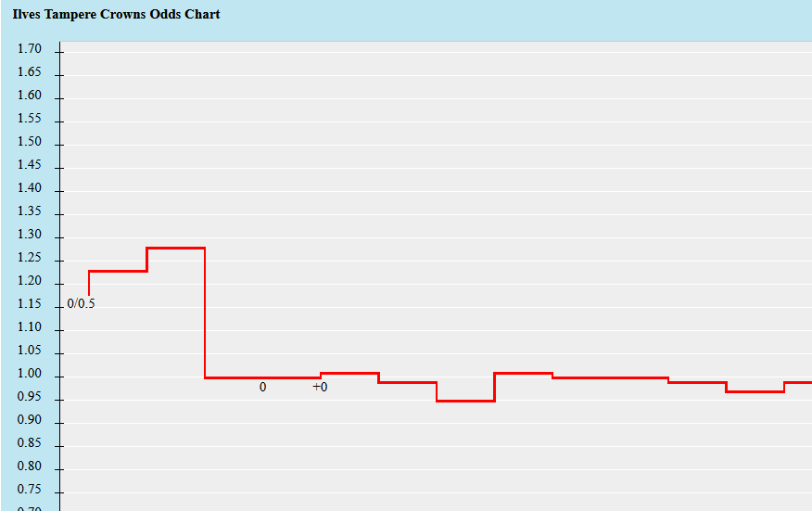This screenshot has height=511, width=812.
Task: Click the chart title Ilves Tampere Crowns Odds Chart
Action: click(117, 14)
